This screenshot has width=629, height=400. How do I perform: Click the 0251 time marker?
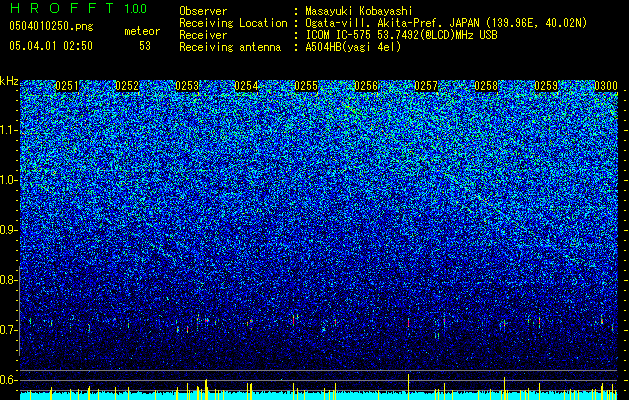[67, 86]
